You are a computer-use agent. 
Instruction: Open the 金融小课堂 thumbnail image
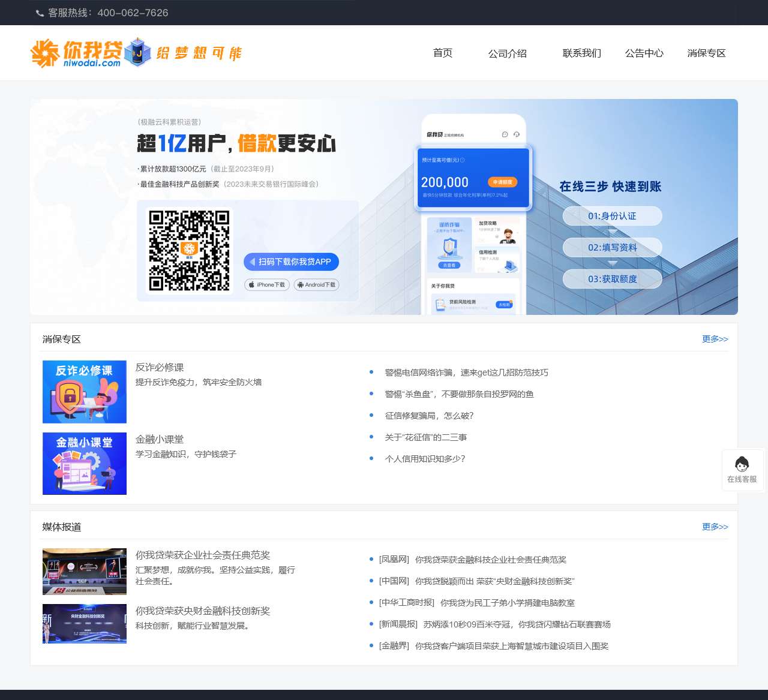(x=85, y=464)
